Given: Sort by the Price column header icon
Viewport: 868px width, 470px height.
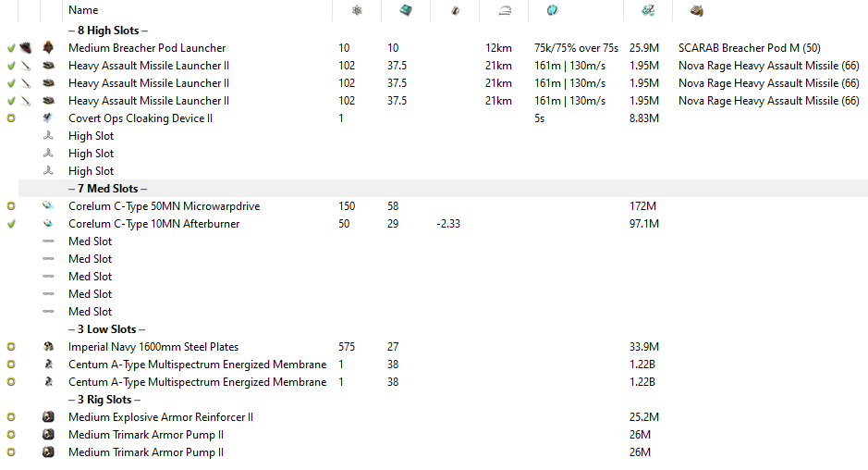Looking at the screenshot, I should (648, 10).
